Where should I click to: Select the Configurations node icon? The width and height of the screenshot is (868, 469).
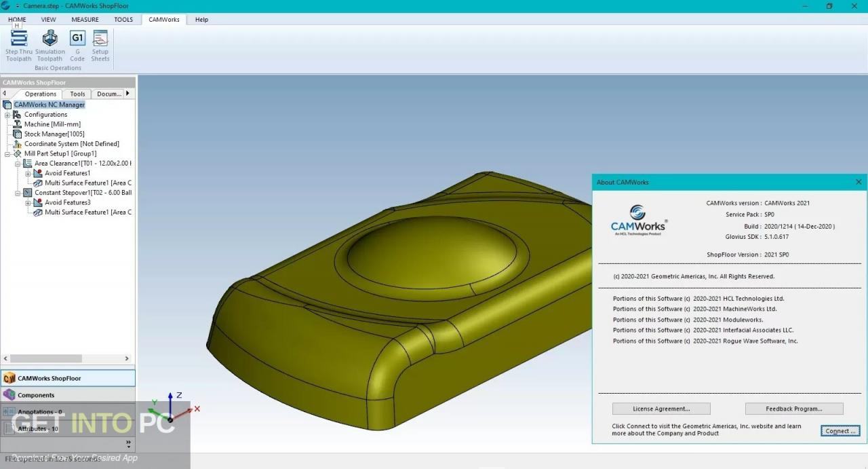click(18, 115)
